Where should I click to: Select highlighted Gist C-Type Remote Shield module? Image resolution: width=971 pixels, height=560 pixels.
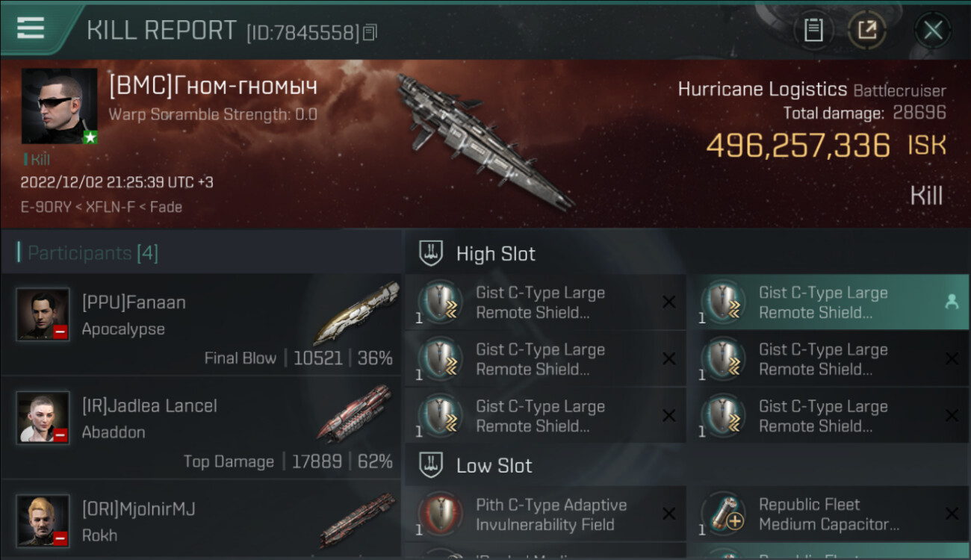[828, 302]
